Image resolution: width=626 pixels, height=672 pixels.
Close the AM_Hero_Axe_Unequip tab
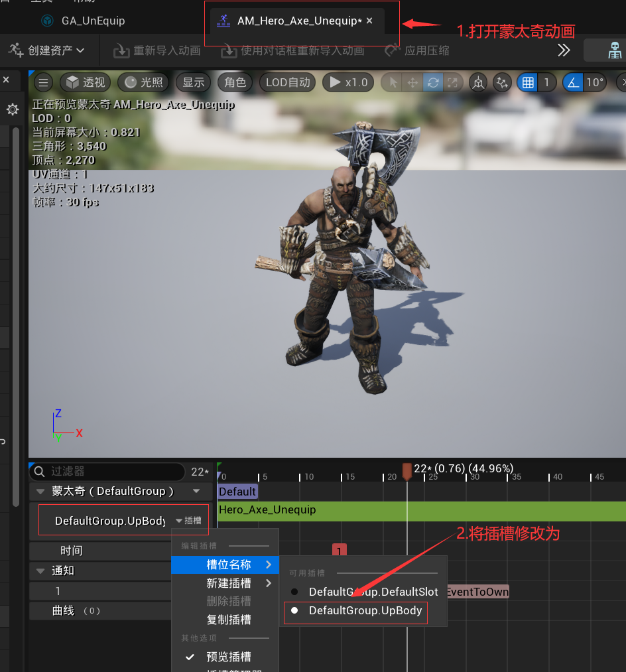coord(370,21)
